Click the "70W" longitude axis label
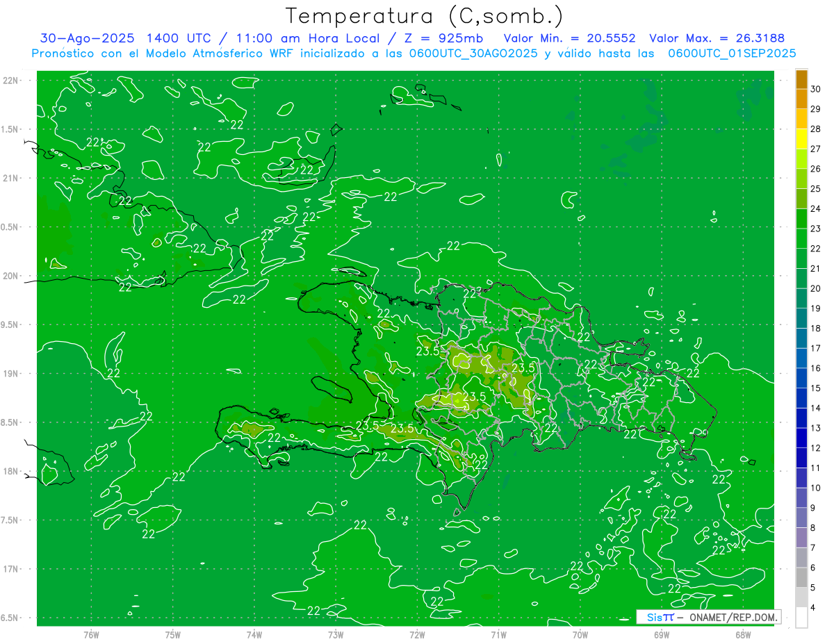Image resolution: width=834 pixels, height=644 pixels. point(580,635)
